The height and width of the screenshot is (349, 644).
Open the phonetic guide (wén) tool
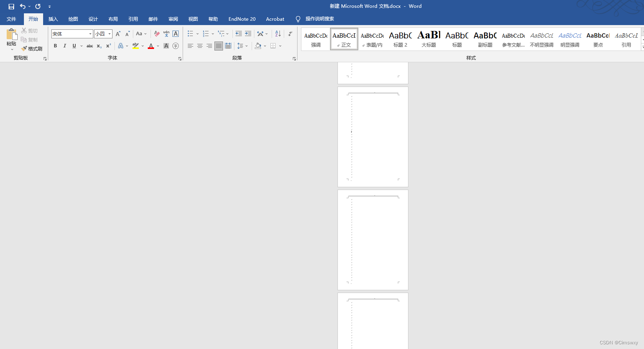tap(166, 34)
